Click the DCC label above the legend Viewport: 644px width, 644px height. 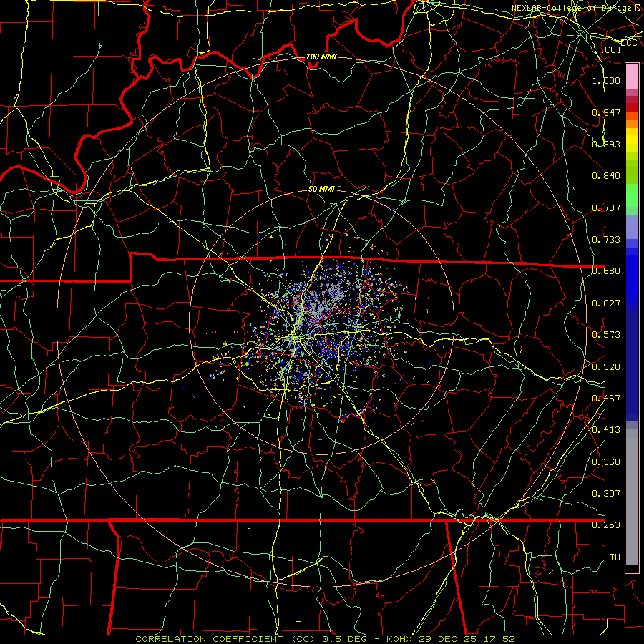[x=629, y=43]
